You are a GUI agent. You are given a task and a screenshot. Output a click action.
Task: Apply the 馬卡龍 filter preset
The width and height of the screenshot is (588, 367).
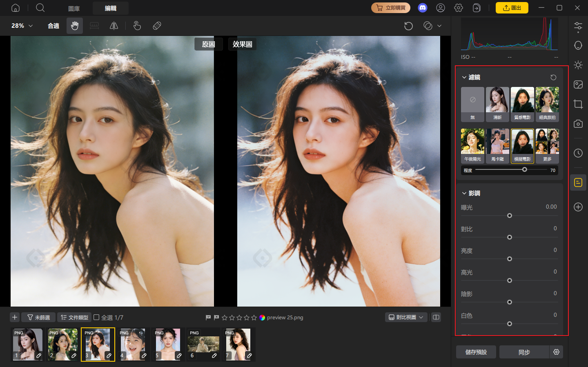(497, 146)
